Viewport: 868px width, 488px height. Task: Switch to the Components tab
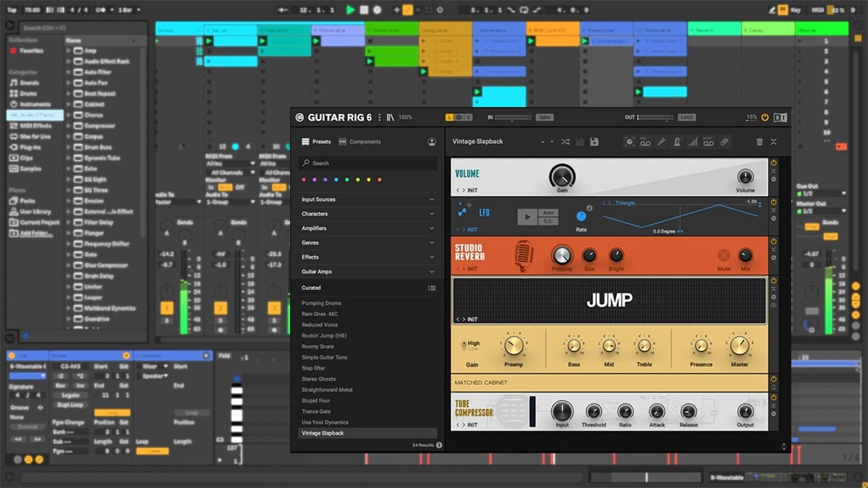[x=359, y=142]
